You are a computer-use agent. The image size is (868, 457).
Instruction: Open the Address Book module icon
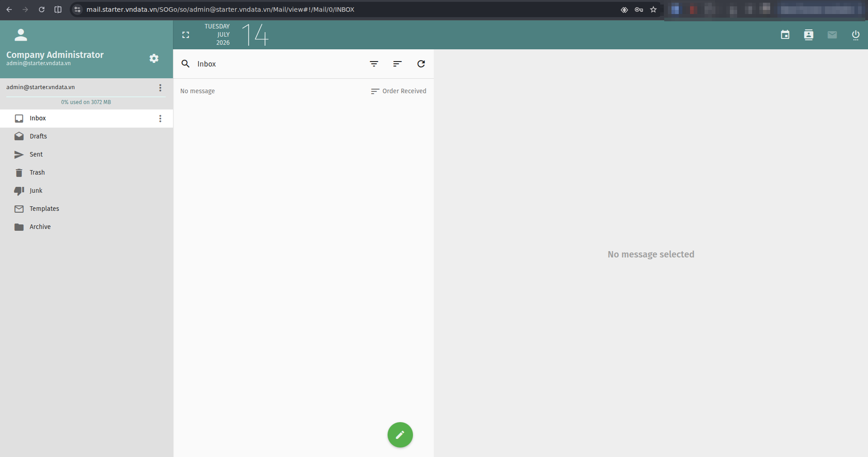[x=809, y=35]
